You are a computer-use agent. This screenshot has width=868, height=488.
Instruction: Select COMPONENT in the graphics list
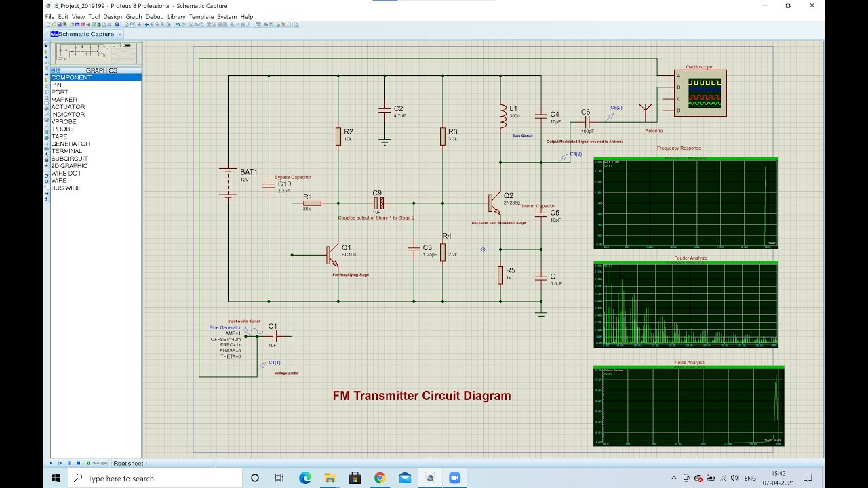point(96,77)
